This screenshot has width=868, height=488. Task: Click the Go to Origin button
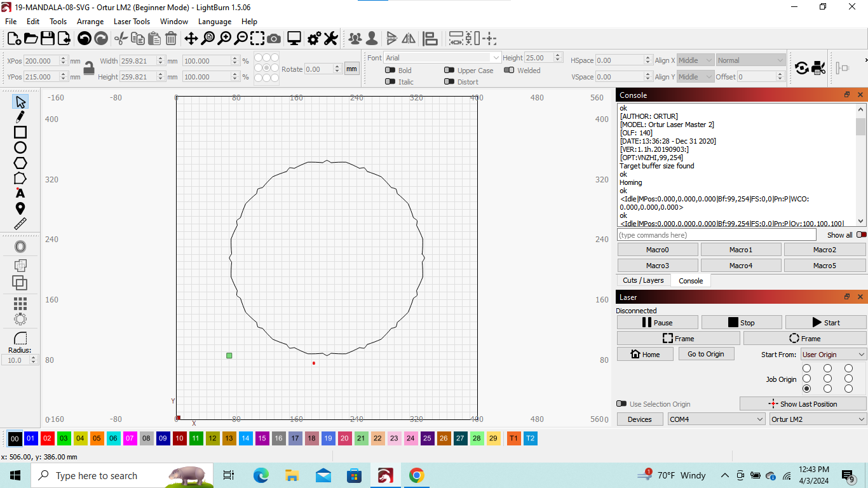[x=705, y=354]
